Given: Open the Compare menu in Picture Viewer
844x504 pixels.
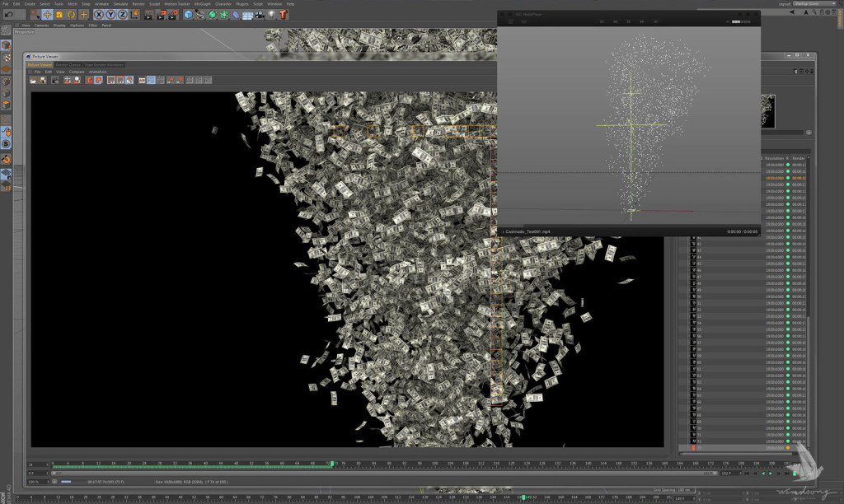Looking at the screenshot, I should point(77,72).
